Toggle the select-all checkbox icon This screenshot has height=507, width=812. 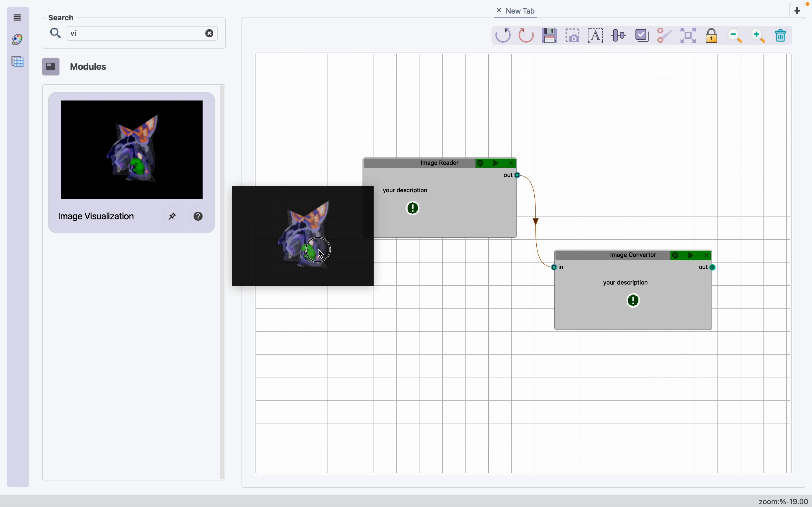point(642,35)
